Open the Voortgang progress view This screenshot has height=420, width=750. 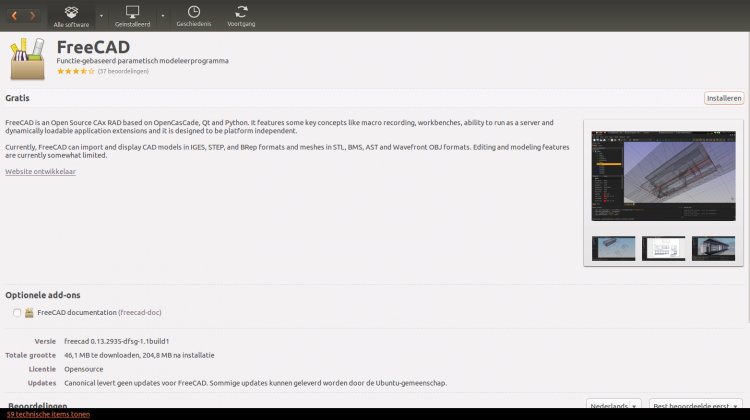[x=241, y=16]
